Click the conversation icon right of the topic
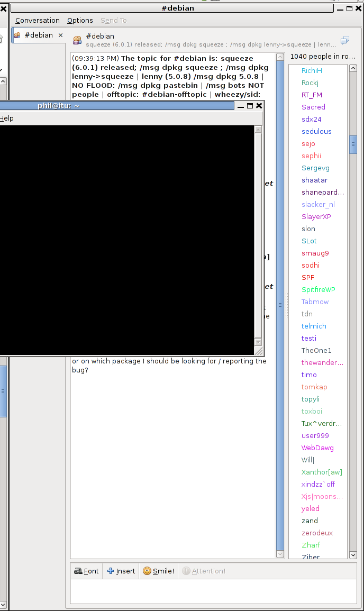Image resolution: width=364 pixels, height=611 pixels. click(345, 40)
